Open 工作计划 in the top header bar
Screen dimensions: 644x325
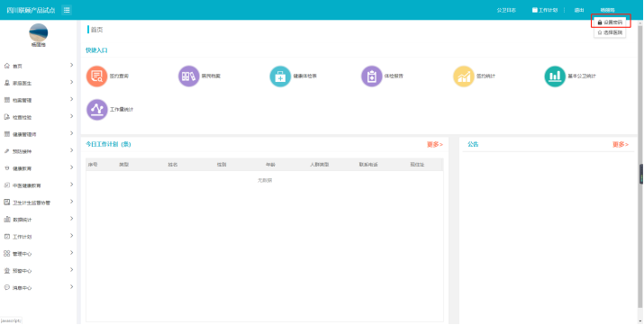[x=545, y=10]
